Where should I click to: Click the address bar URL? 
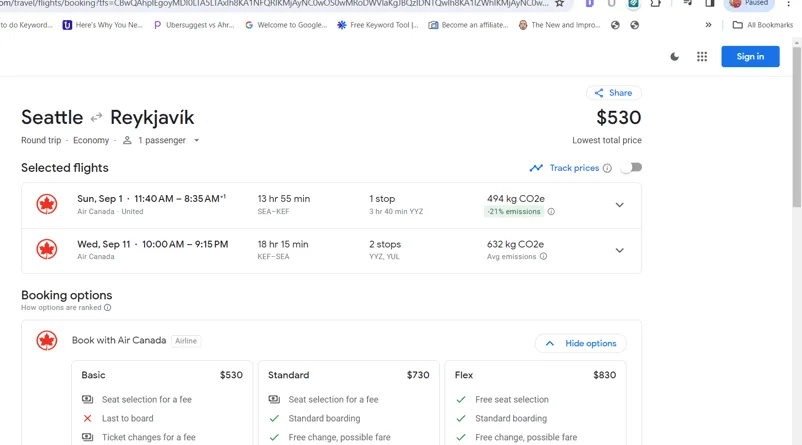pos(274,4)
